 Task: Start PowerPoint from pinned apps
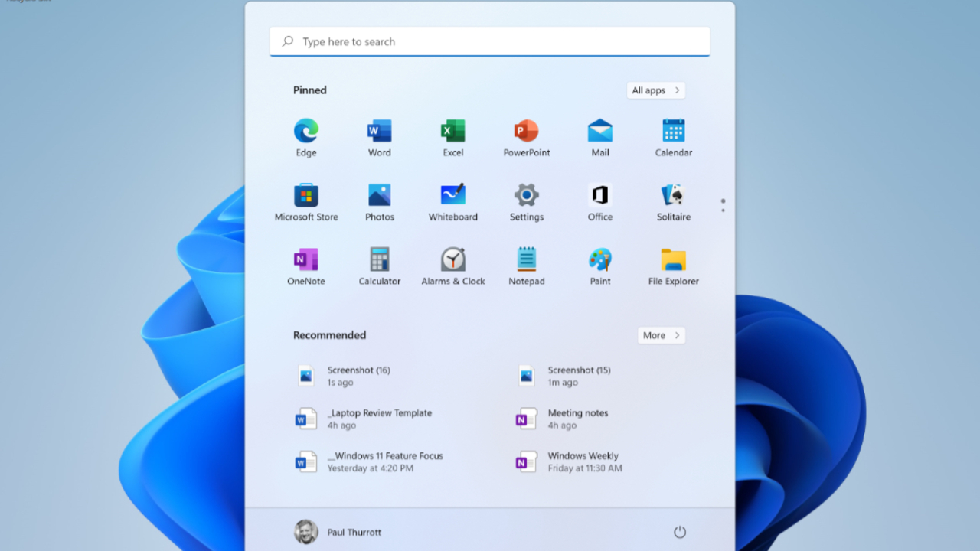527,138
